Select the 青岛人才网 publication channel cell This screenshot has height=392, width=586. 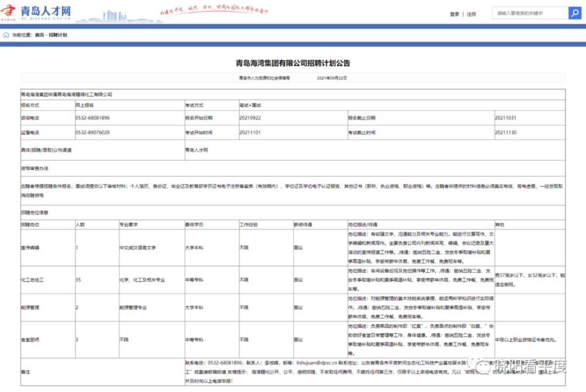(375, 150)
